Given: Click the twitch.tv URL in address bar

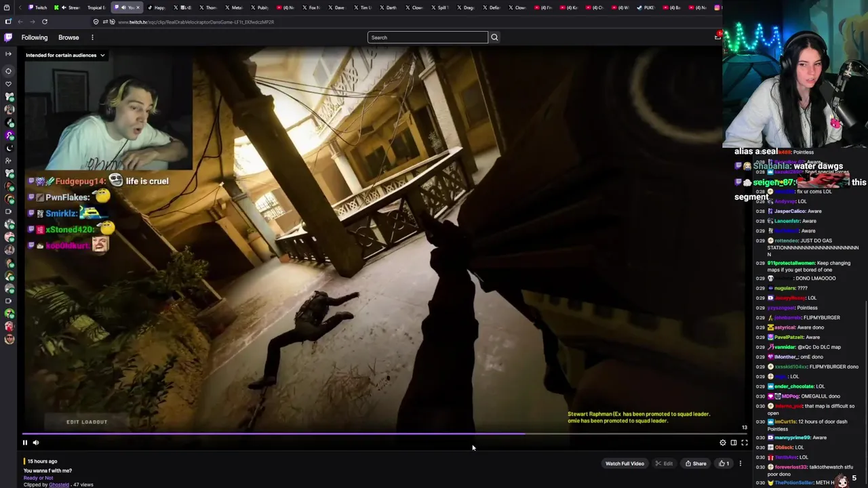Looking at the screenshot, I should tap(196, 22).
